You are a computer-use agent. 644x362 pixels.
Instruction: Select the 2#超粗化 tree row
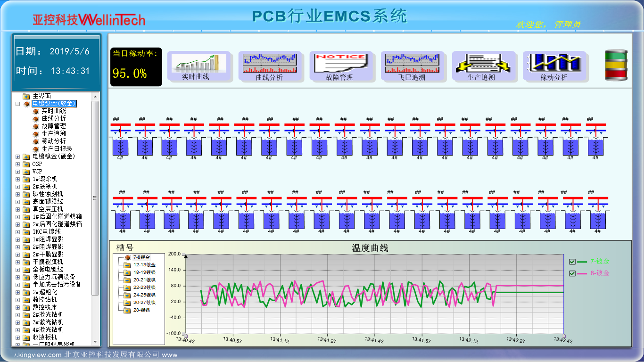click(x=45, y=292)
